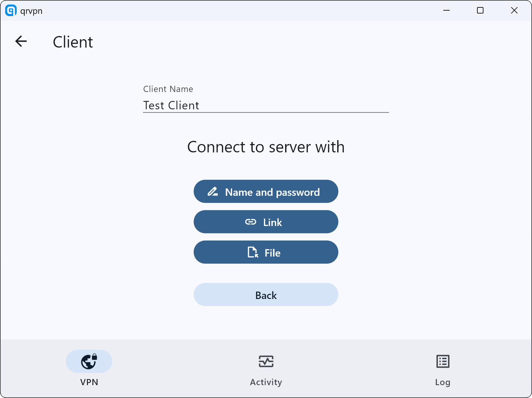The image size is (532, 398).
Task: Click the Log list icon
Action: (443, 361)
